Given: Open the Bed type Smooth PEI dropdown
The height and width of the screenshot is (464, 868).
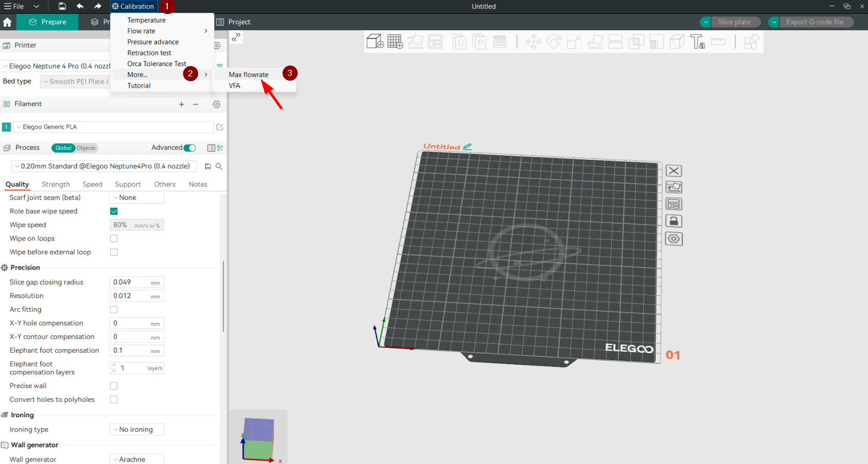Looking at the screenshot, I should click(75, 82).
